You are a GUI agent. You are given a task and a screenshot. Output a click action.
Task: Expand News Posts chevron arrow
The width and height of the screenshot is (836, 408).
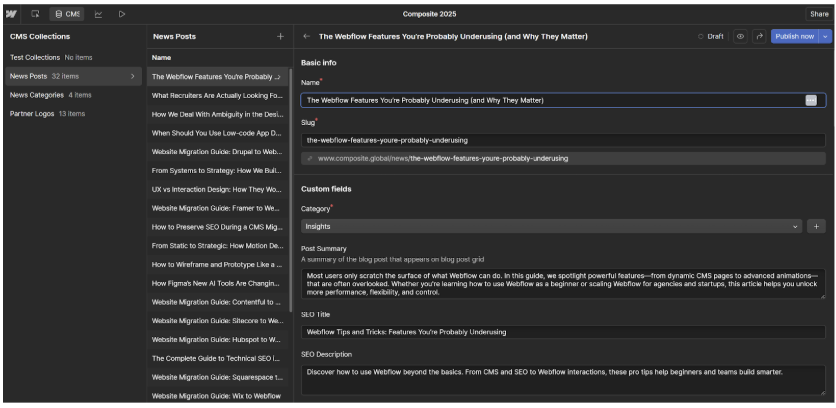(133, 76)
